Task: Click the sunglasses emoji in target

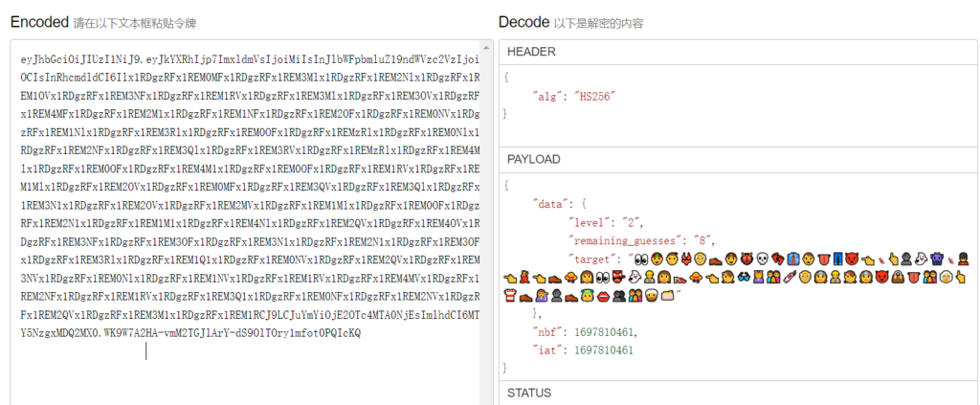Action: (x=745, y=278)
